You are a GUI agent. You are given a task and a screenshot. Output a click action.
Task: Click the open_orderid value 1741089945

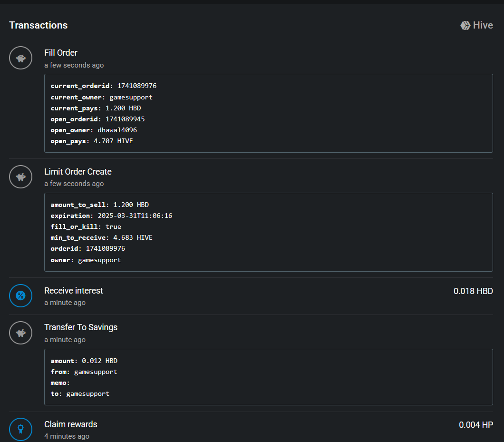(x=125, y=119)
